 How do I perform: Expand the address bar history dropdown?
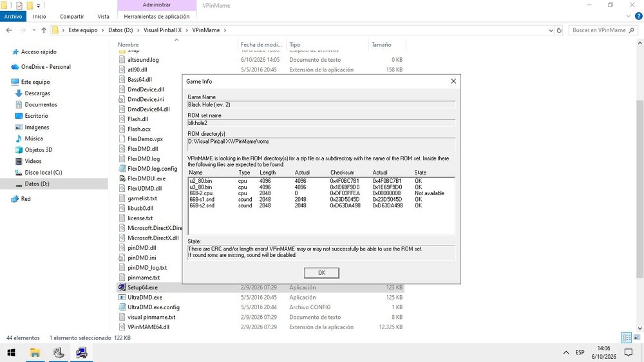[x=551, y=30]
